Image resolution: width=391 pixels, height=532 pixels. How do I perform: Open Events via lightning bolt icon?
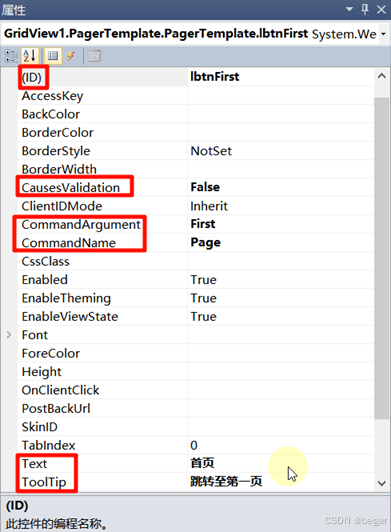tap(71, 56)
